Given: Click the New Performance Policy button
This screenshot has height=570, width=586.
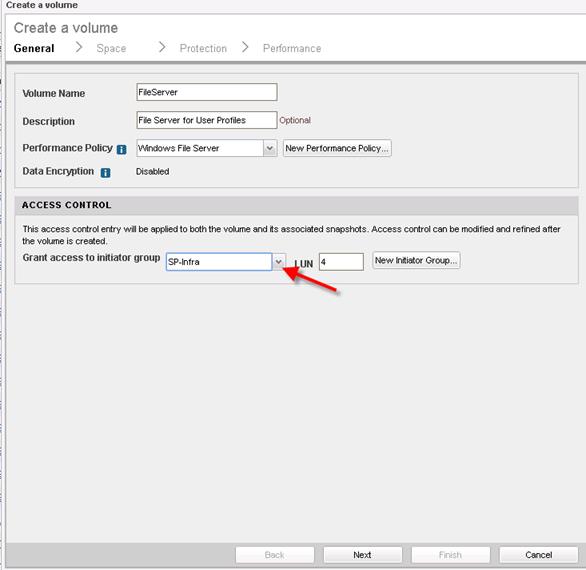Looking at the screenshot, I should (337, 148).
